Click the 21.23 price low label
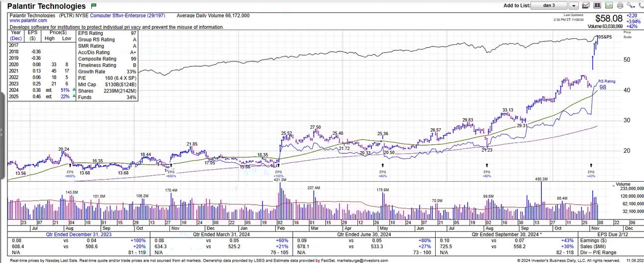644x263 pixels. click(x=486, y=150)
